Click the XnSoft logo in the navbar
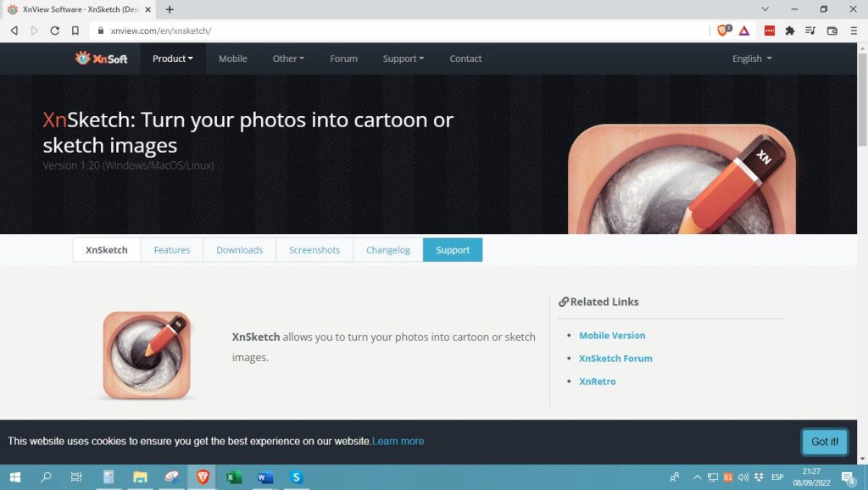The width and height of the screenshot is (868, 490). (101, 58)
